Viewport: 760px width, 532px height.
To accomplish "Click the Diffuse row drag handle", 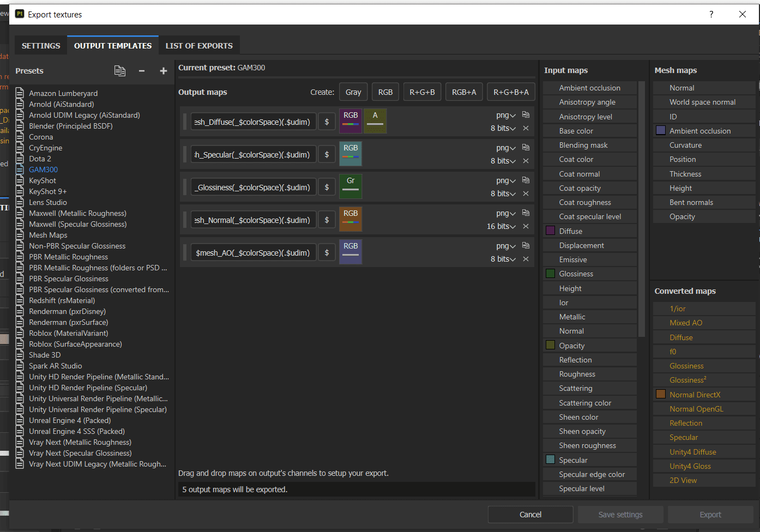I will coord(185,122).
